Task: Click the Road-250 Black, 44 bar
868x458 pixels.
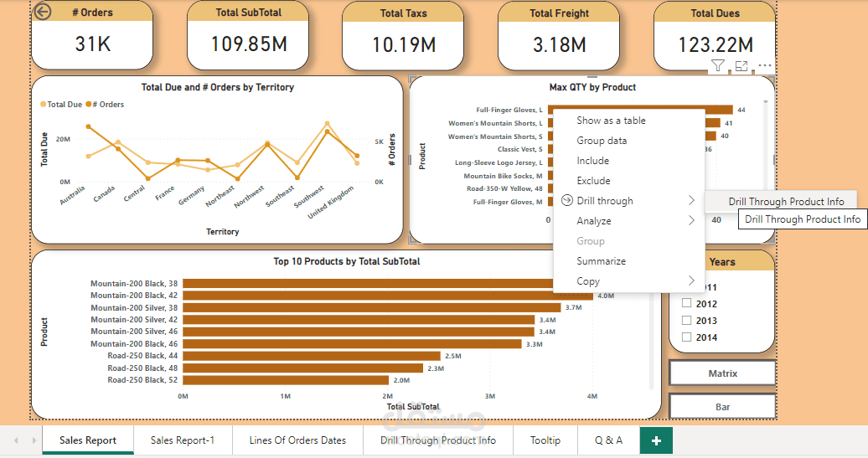Action: 312,356
